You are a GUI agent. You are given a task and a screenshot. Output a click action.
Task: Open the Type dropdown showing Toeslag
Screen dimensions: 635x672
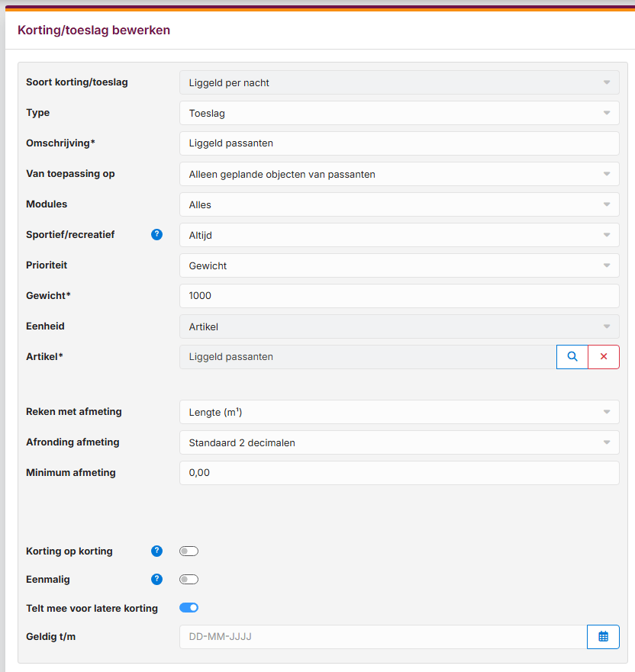click(398, 113)
